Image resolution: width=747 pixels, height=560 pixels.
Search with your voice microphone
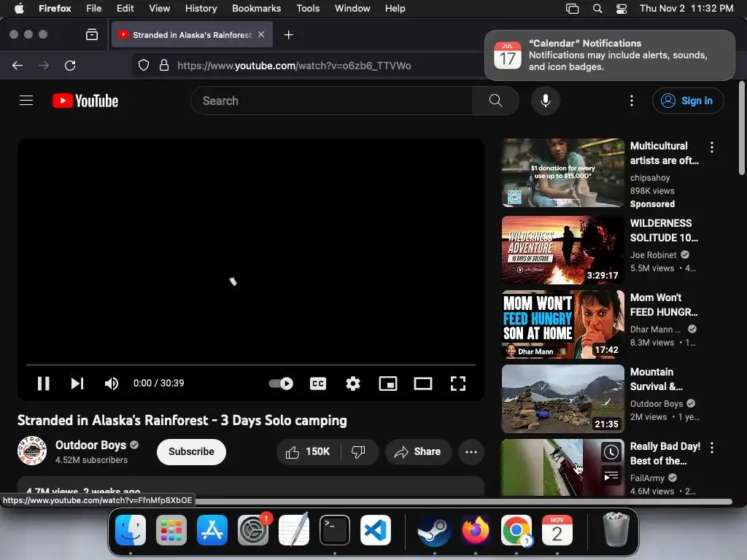point(546,101)
